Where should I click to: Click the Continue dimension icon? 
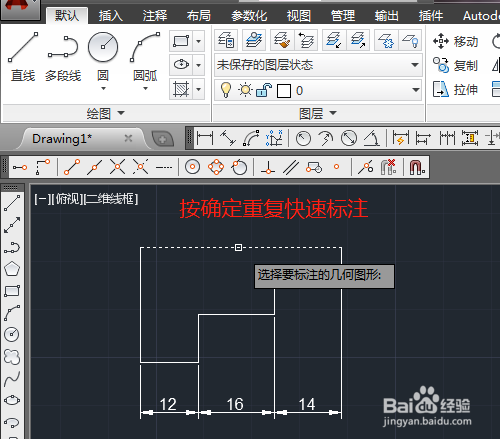(447, 138)
